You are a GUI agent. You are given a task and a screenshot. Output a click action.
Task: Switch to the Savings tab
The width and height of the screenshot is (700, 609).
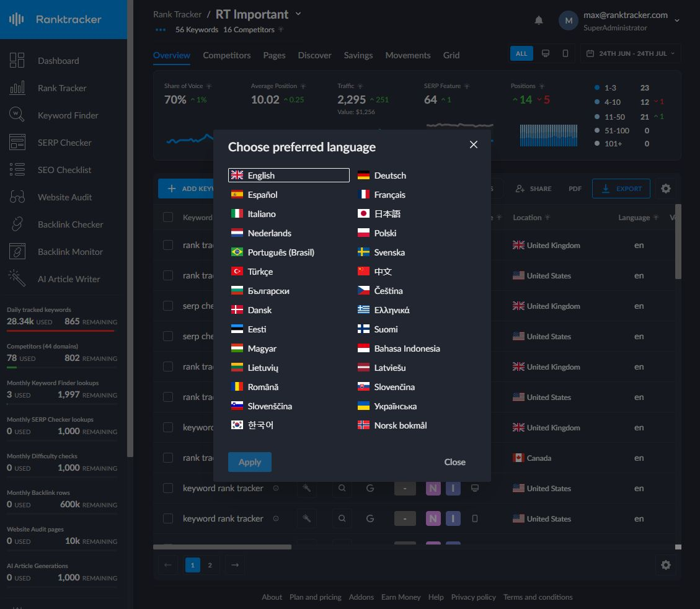[358, 55]
